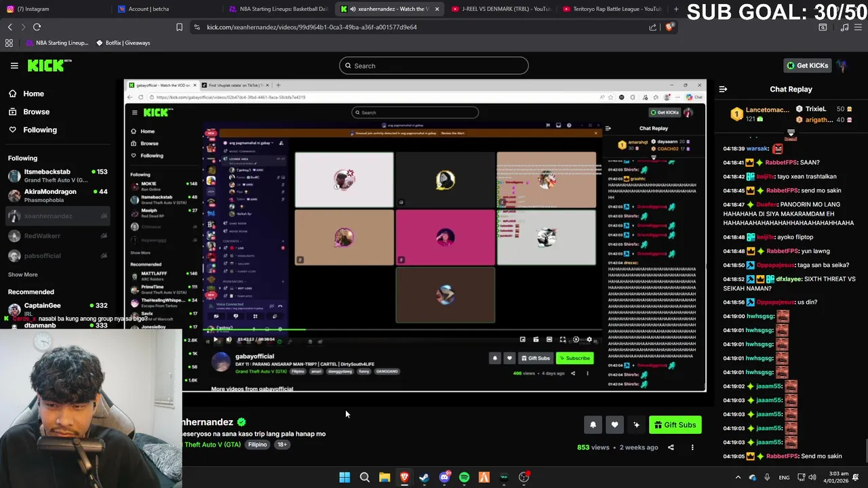Open ENG language indicator in tray
This screenshot has height=488, width=868.
(784, 477)
